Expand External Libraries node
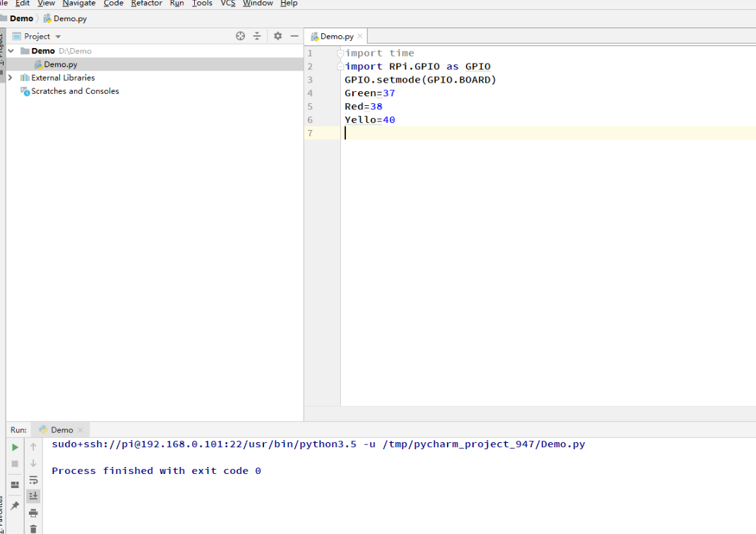The height and width of the screenshot is (534, 756). [x=10, y=78]
